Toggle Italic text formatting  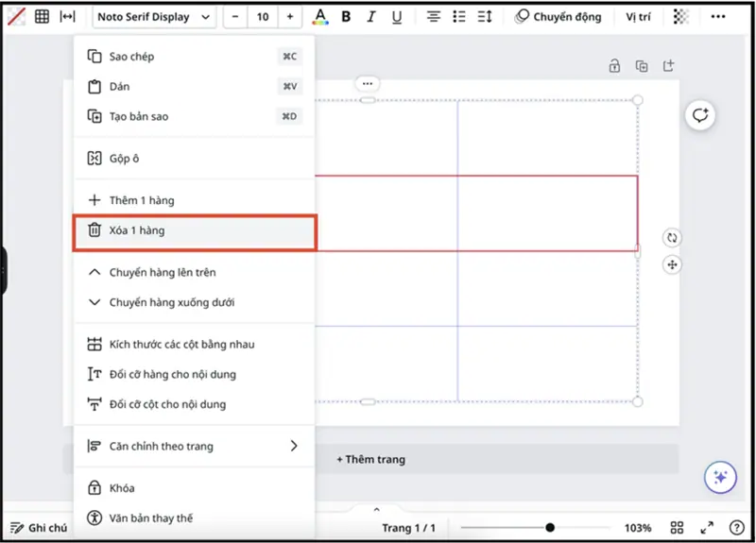point(370,17)
